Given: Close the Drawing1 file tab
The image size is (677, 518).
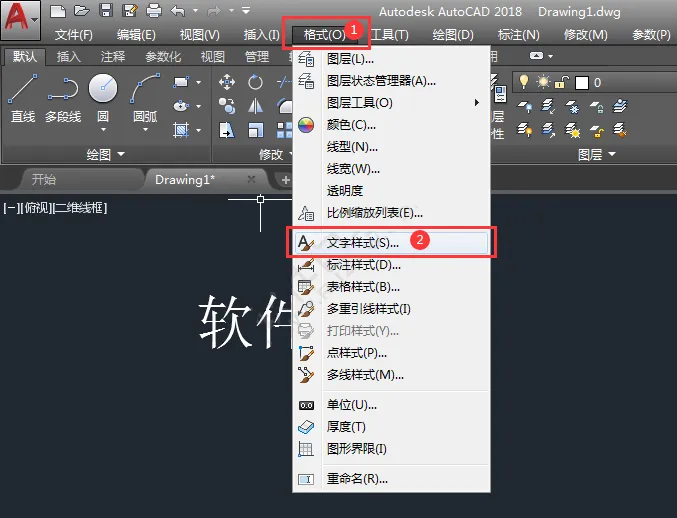Looking at the screenshot, I should point(251,179).
